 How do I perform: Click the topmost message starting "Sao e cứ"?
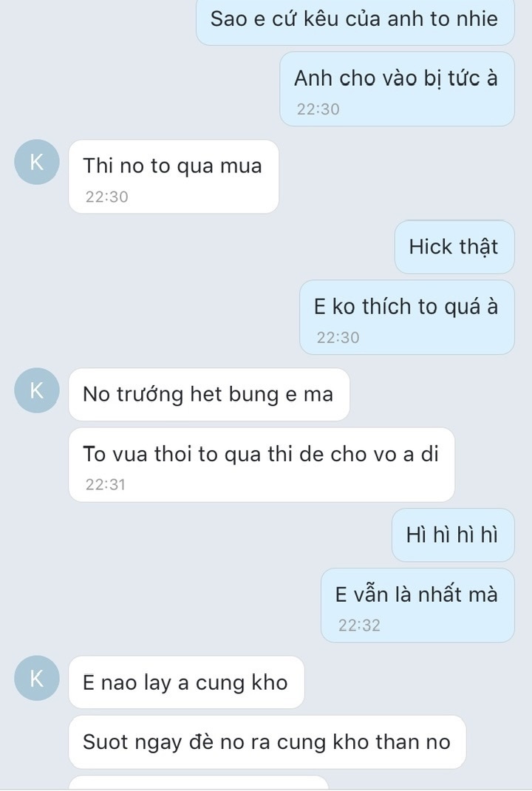[x=355, y=20]
